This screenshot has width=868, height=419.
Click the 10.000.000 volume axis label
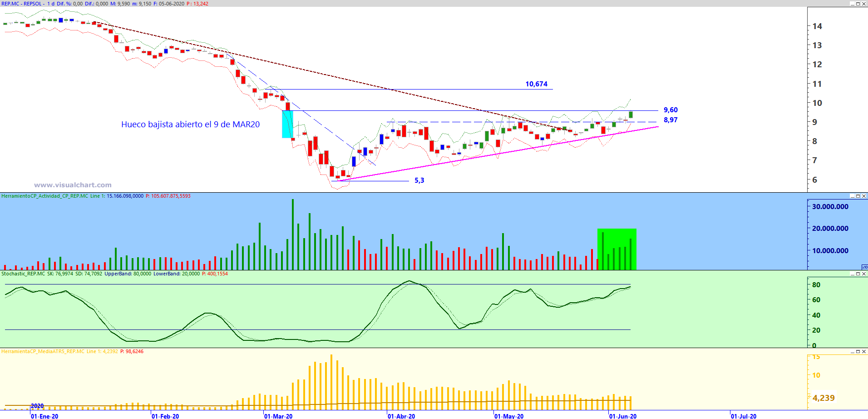pos(830,251)
